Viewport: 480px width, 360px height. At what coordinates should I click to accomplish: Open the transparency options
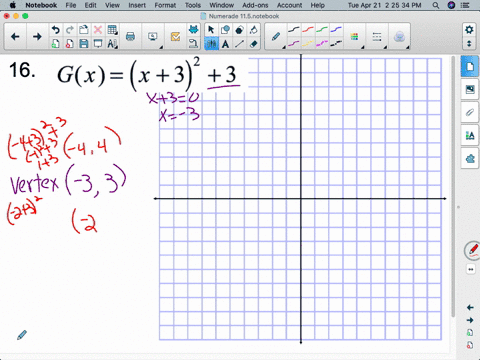tap(399, 37)
